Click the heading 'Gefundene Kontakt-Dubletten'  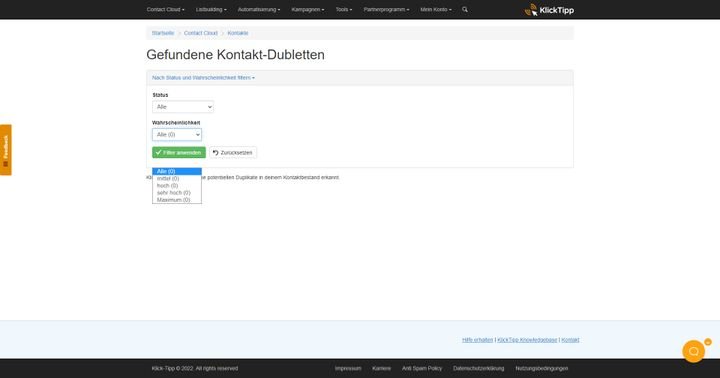tap(236, 55)
